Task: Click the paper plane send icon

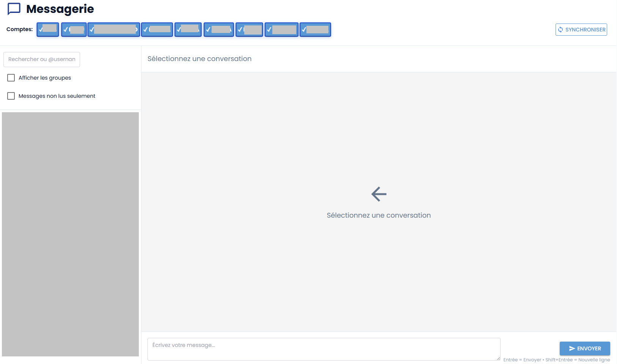Action: pos(572,348)
